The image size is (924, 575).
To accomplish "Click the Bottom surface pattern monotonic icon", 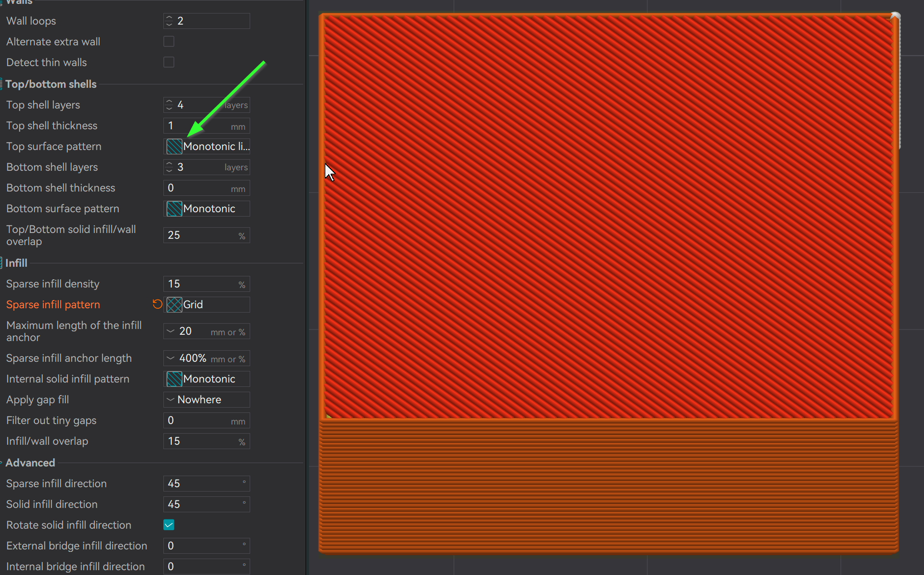I will pyautogui.click(x=174, y=208).
